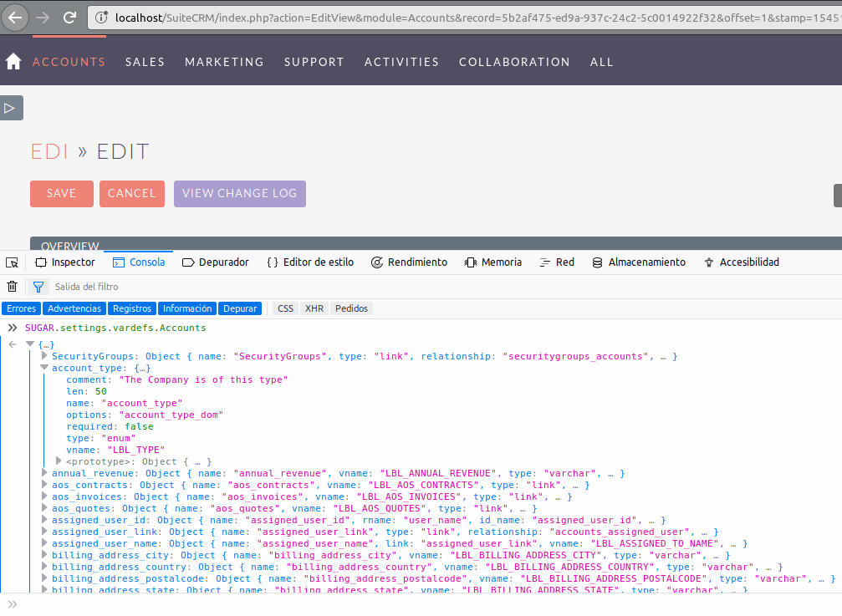842x616 pixels.
Task: Toggle the Advertencias log filter
Action: click(74, 308)
